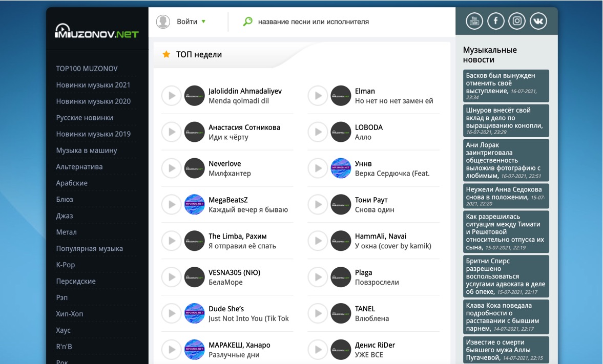This screenshot has height=364, width=603.
Task: Expand the Войти dropdown arrow
Action: coord(203,22)
